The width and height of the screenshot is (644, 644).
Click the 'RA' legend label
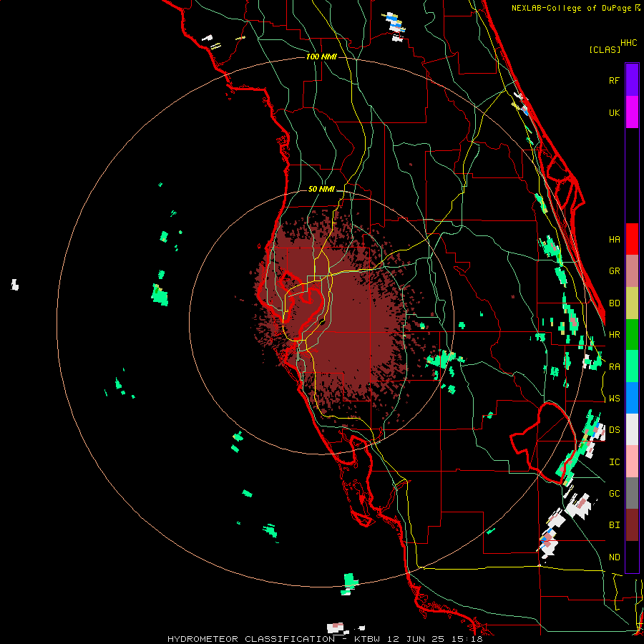pyautogui.click(x=614, y=367)
